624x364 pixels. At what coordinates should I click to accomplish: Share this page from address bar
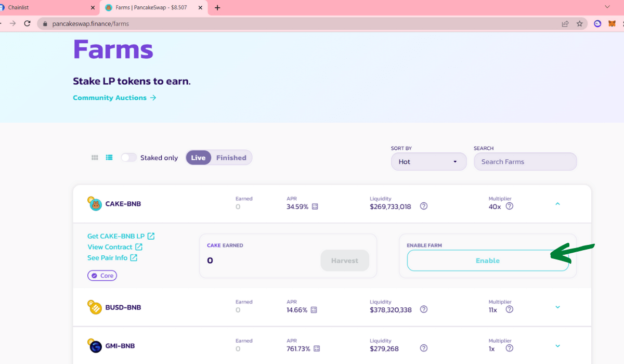tap(565, 23)
